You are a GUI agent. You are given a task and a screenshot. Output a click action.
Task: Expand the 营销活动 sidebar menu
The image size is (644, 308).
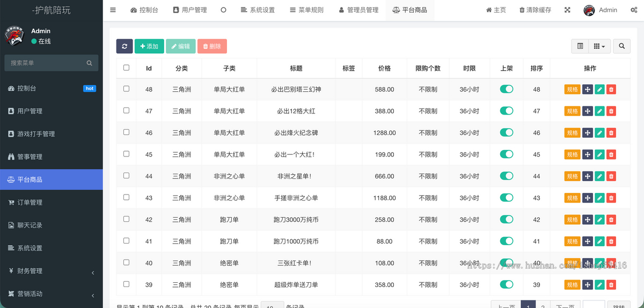pyautogui.click(x=51, y=294)
